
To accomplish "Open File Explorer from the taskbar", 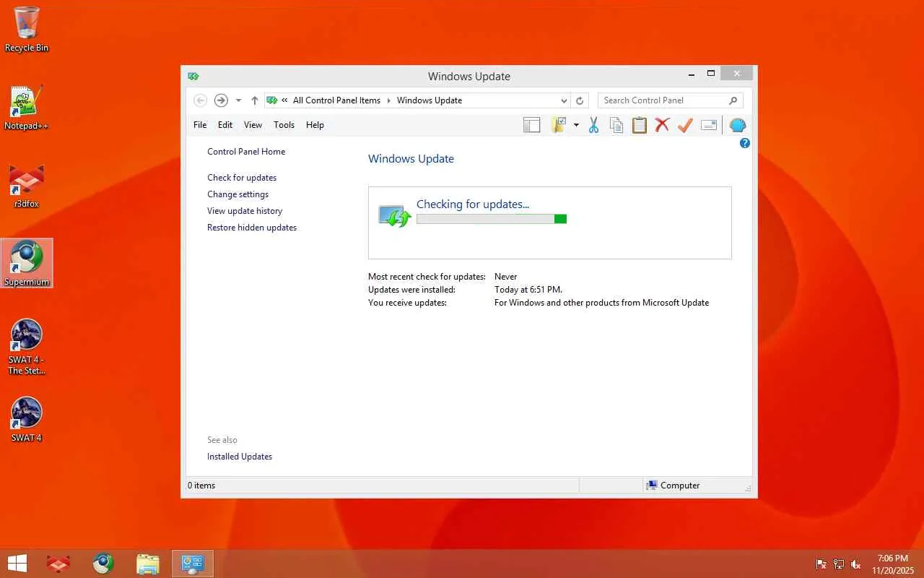I will pyautogui.click(x=148, y=564).
